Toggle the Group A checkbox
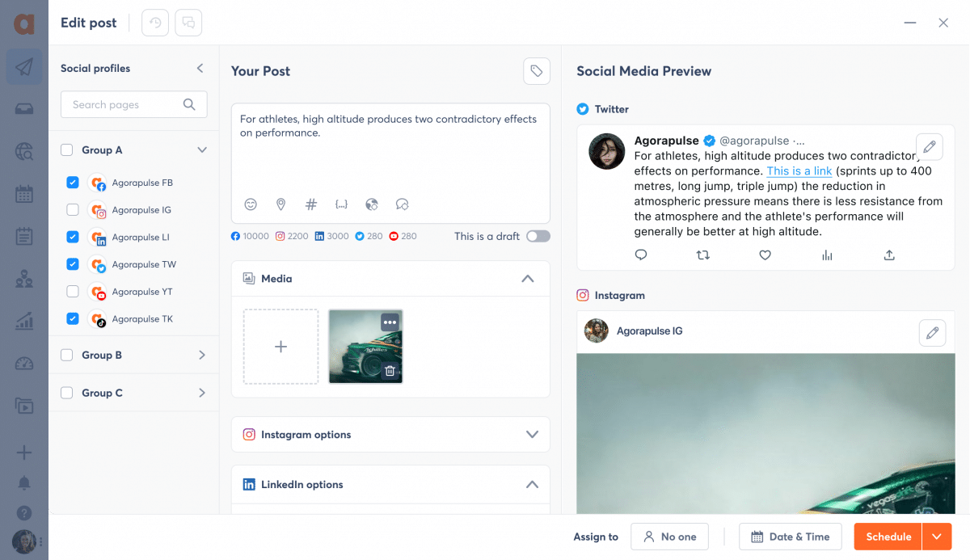The width and height of the screenshot is (970, 560). [67, 149]
